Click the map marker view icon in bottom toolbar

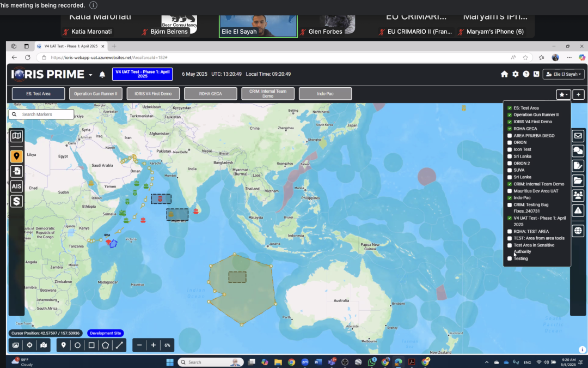click(44, 345)
